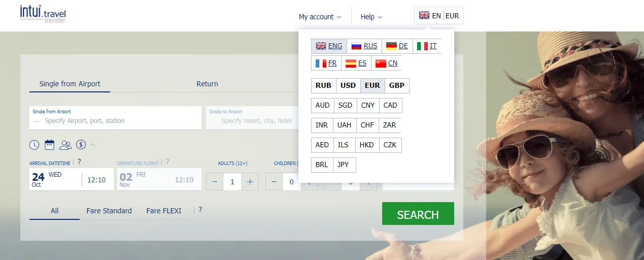Viewport: 644px width, 260px height.
Task: Click the passengers people icon
Action: click(x=65, y=145)
